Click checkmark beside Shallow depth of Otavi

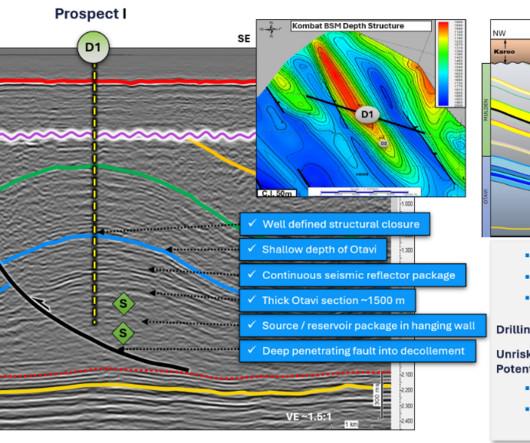pos(251,249)
